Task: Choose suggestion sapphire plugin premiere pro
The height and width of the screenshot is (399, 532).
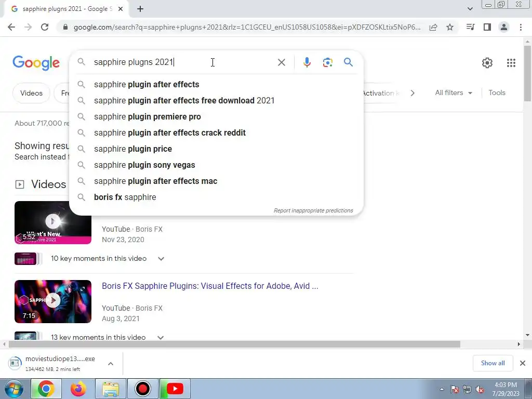Action: coord(216,117)
